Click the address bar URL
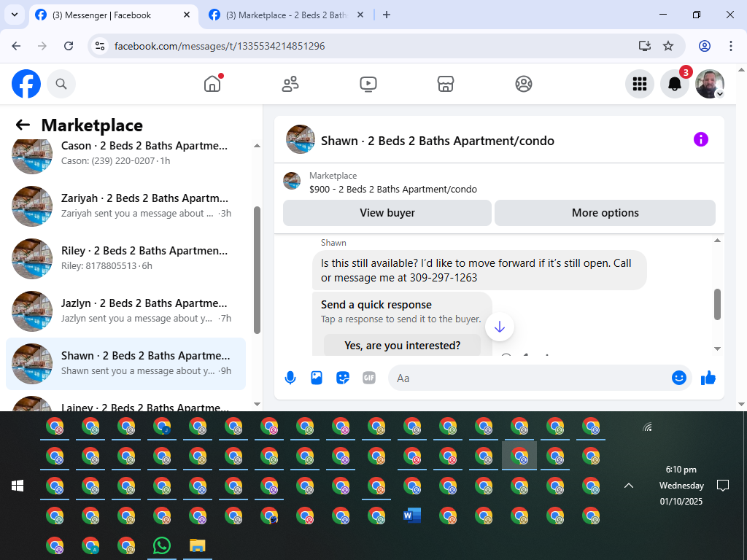The width and height of the screenshot is (747, 560). (x=220, y=46)
